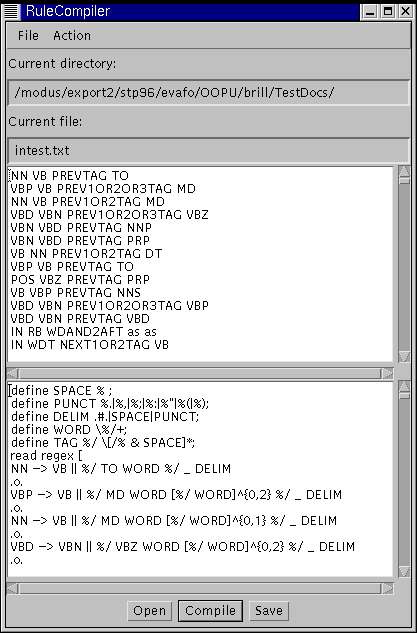Click the 'define DELIM' line

[x=105, y=417]
